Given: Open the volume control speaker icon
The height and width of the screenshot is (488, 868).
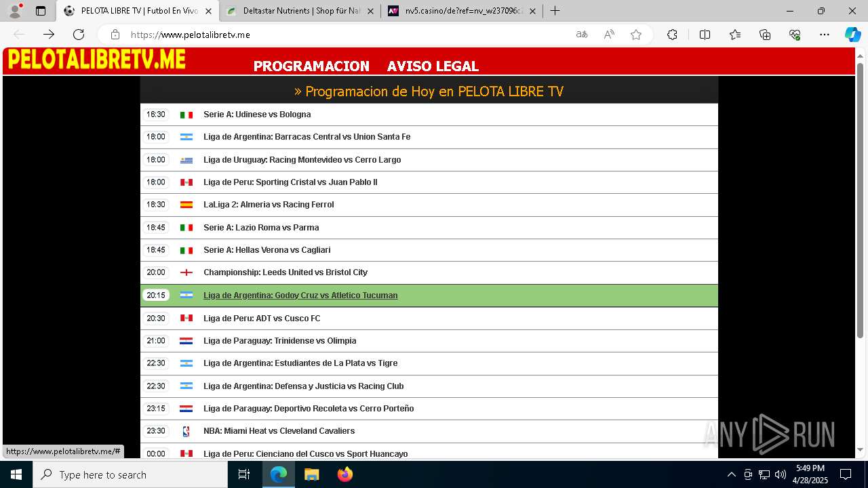Looking at the screenshot, I should [x=780, y=474].
